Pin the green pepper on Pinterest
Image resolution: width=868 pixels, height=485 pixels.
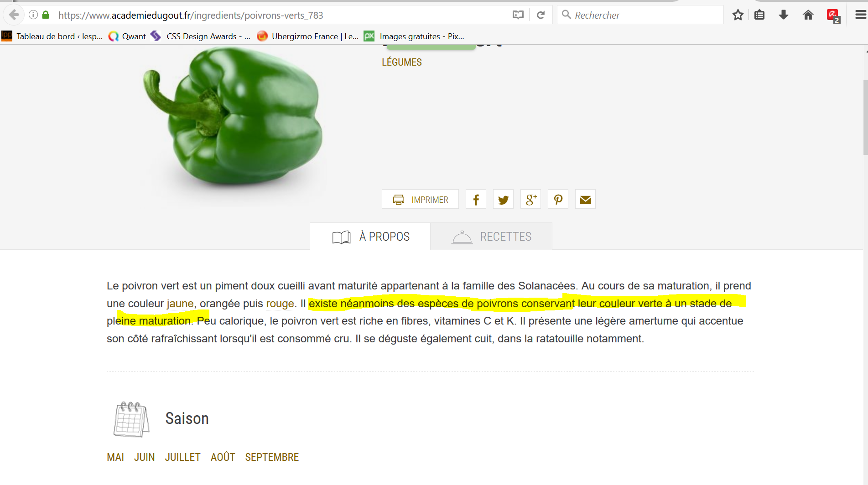click(558, 199)
